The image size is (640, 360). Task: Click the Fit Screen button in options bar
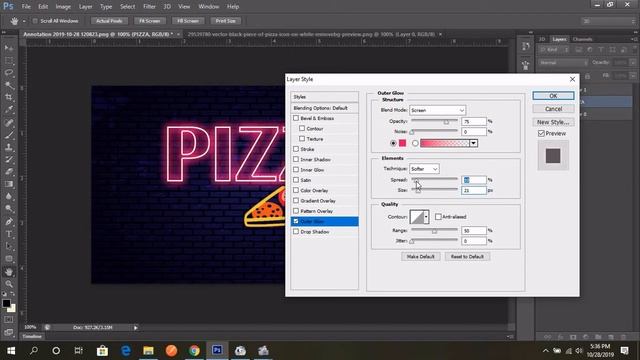coord(150,21)
